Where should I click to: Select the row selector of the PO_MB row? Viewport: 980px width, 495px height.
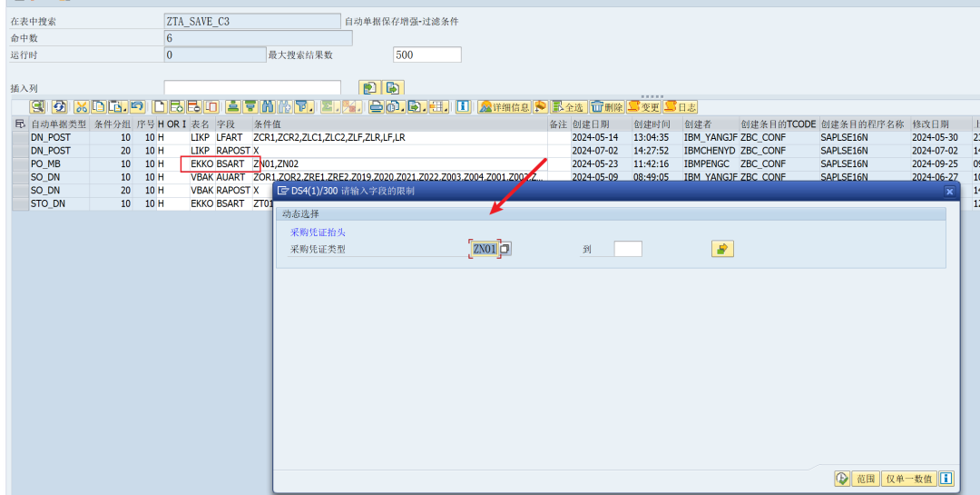[20, 164]
